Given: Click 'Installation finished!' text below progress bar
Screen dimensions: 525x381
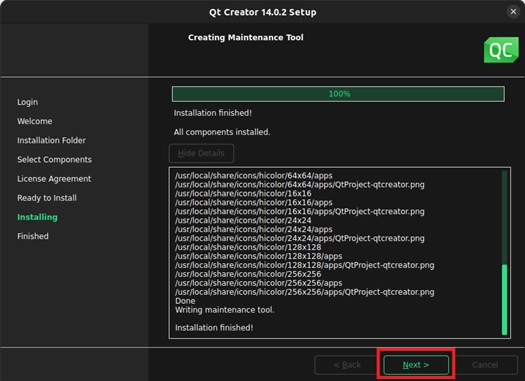Looking at the screenshot, I should coord(213,113).
